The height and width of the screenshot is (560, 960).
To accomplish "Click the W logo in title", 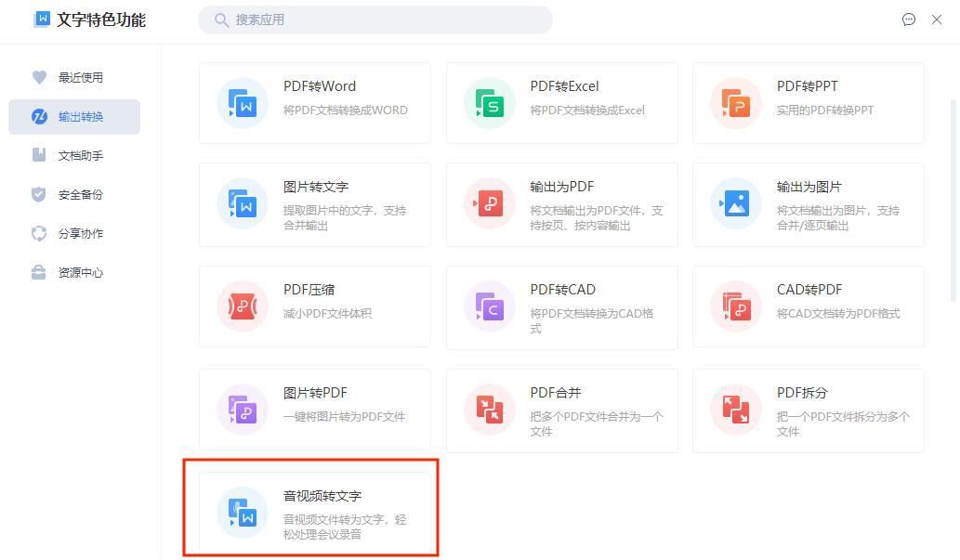I will click(42, 19).
